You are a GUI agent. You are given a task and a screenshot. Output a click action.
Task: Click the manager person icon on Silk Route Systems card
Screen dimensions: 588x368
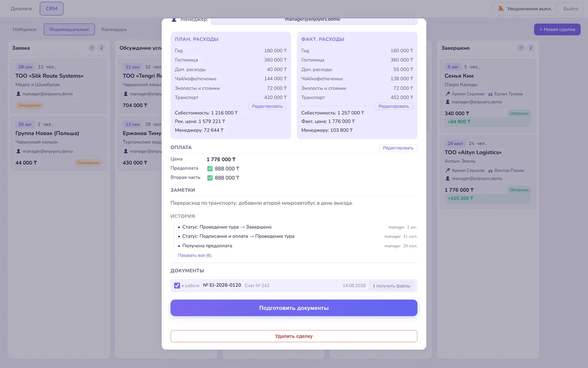tap(18, 94)
